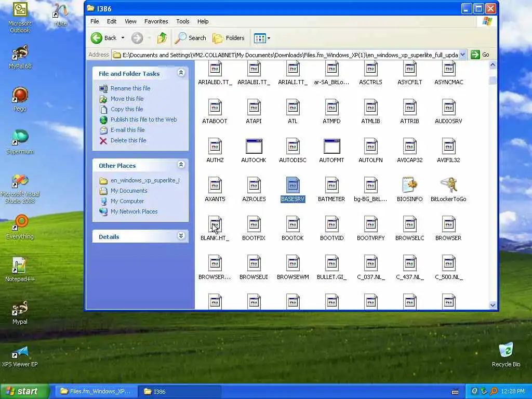Select the BOOTVID file icon

click(331, 229)
